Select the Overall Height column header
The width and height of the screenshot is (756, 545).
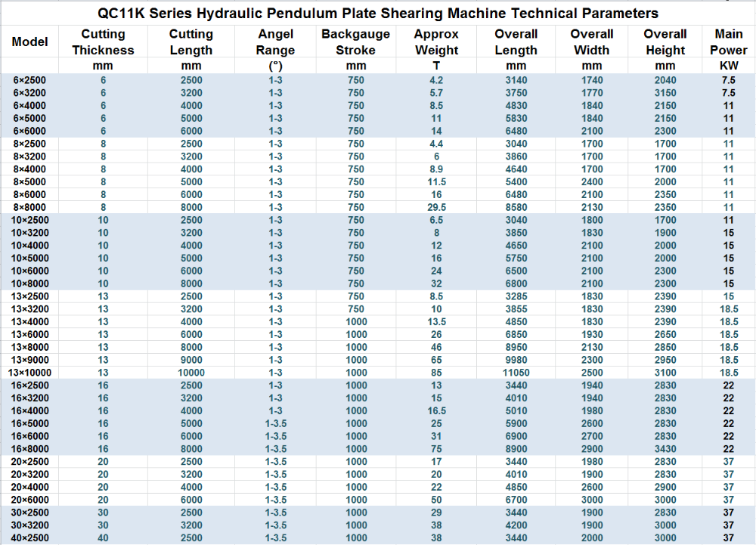(665, 42)
